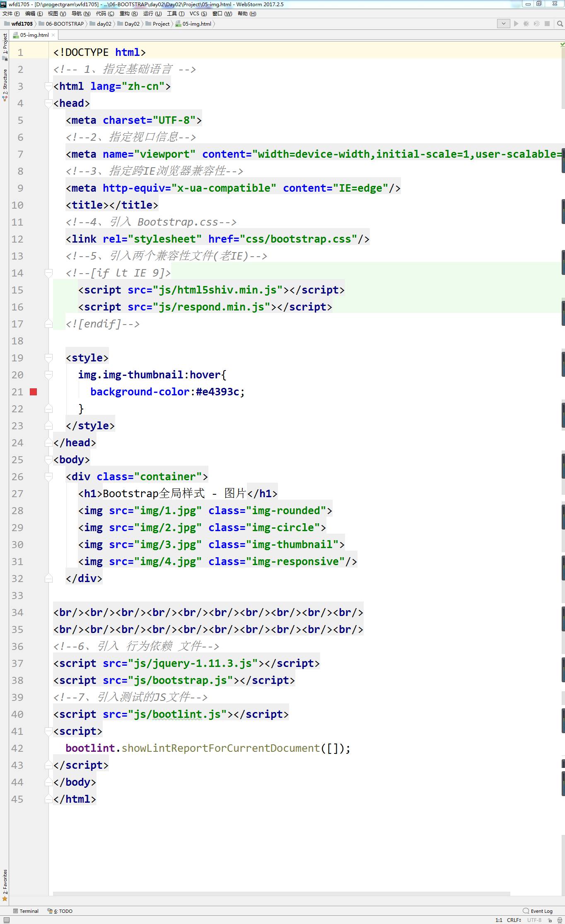Toggle the Event Log panel
The width and height of the screenshot is (565, 924).
(x=538, y=911)
